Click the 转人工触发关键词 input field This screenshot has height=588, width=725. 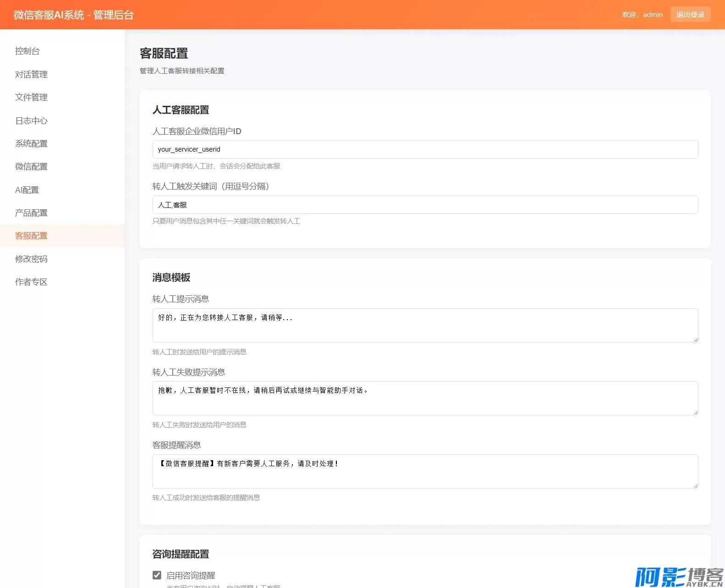[x=425, y=205]
